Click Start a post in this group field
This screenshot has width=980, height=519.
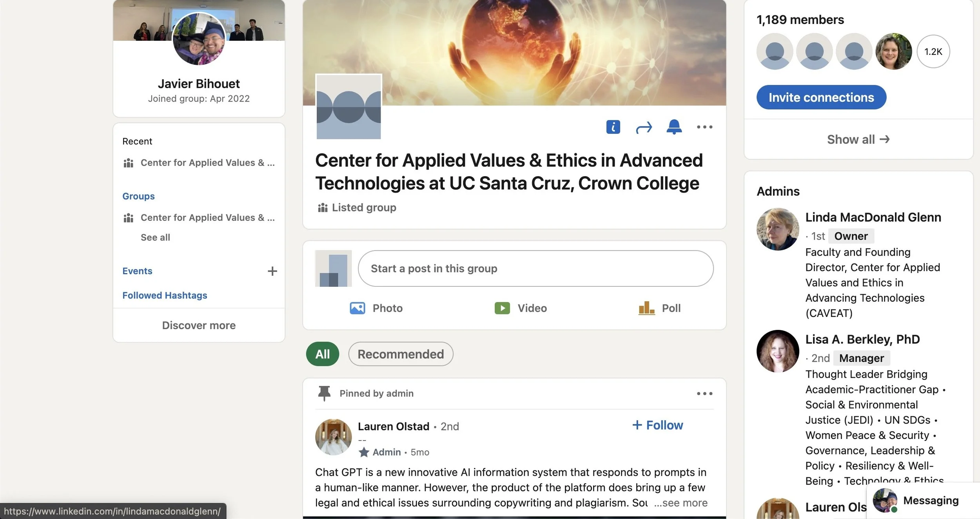[535, 268]
